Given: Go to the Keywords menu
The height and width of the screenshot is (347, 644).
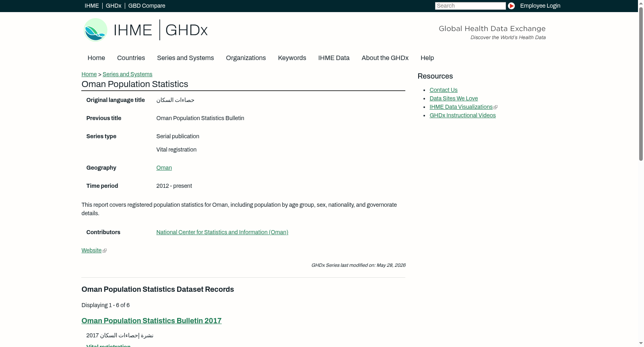Looking at the screenshot, I should (x=292, y=58).
